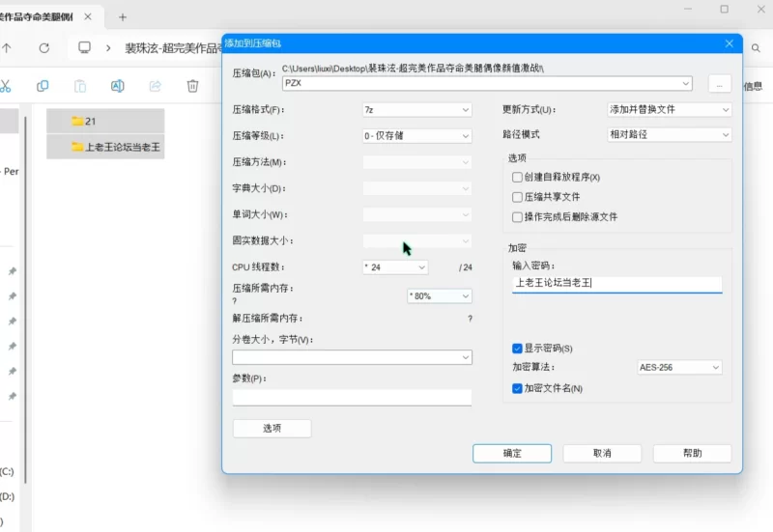
Task: Click the 取消 button
Action: (x=602, y=454)
